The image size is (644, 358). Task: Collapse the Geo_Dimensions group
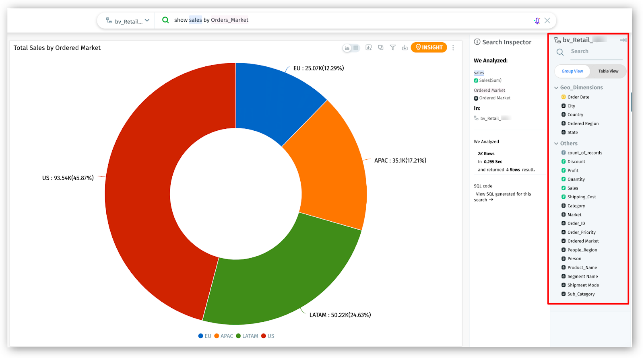pyautogui.click(x=556, y=88)
